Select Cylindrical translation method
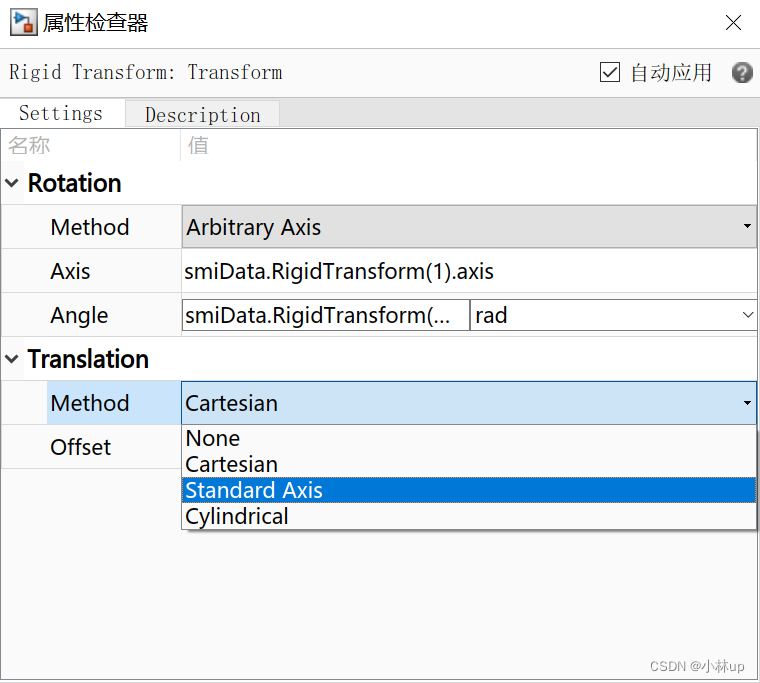Image resolution: width=760 pixels, height=683 pixels. tap(469, 516)
